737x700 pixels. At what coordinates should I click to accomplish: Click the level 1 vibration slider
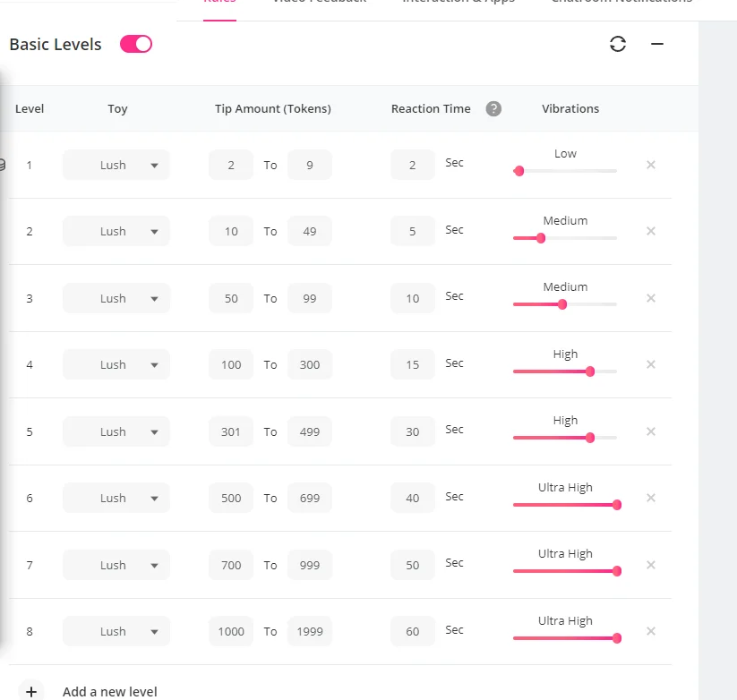point(565,171)
